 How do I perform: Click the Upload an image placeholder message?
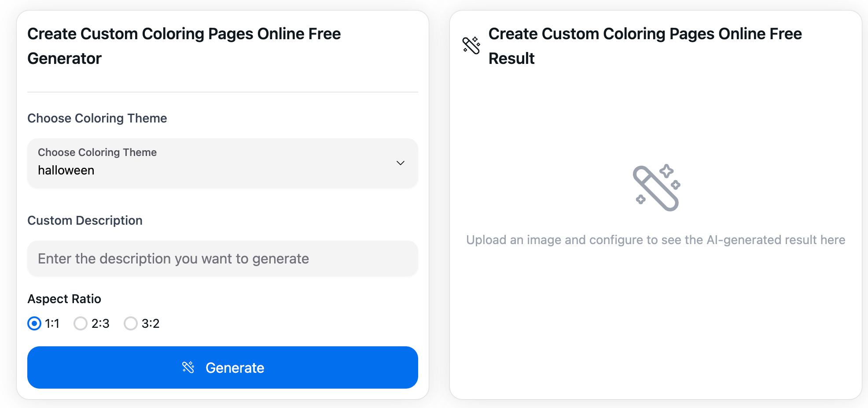pos(655,240)
